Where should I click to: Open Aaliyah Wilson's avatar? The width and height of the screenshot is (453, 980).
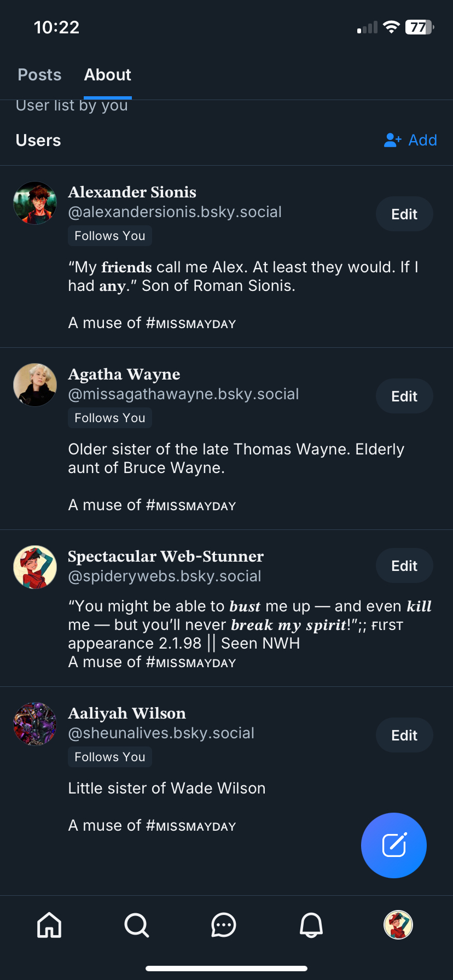[35, 724]
